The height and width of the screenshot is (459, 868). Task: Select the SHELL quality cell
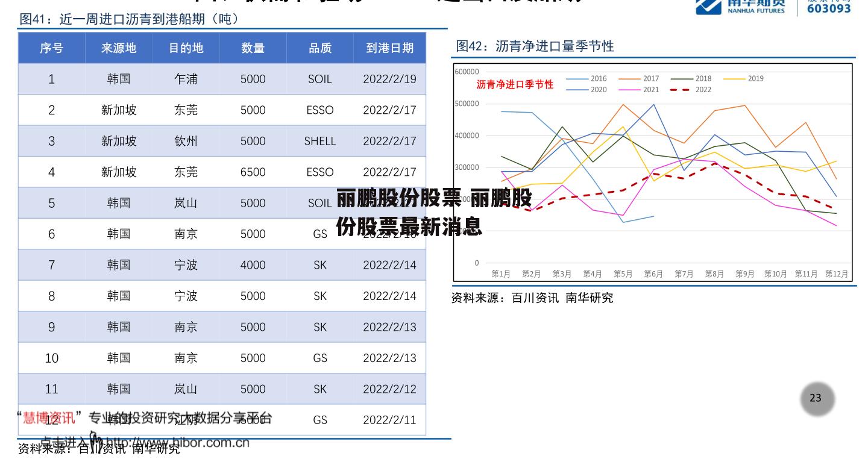pyautogui.click(x=320, y=141)
